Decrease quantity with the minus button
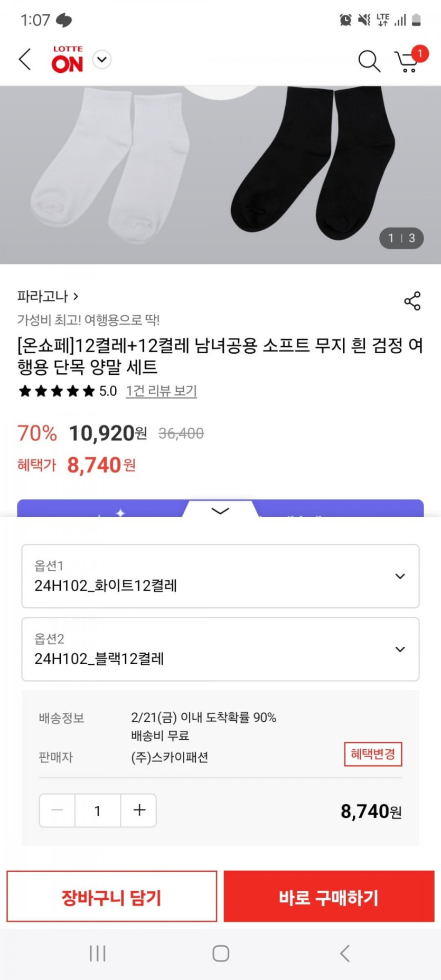The width and height of the screenshot is (441, 980). click(58, 811)
